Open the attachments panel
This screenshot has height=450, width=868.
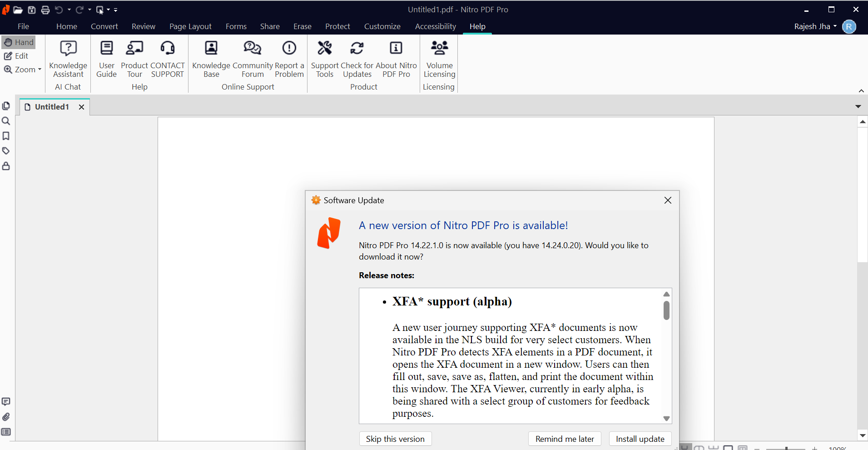(6, 417)
